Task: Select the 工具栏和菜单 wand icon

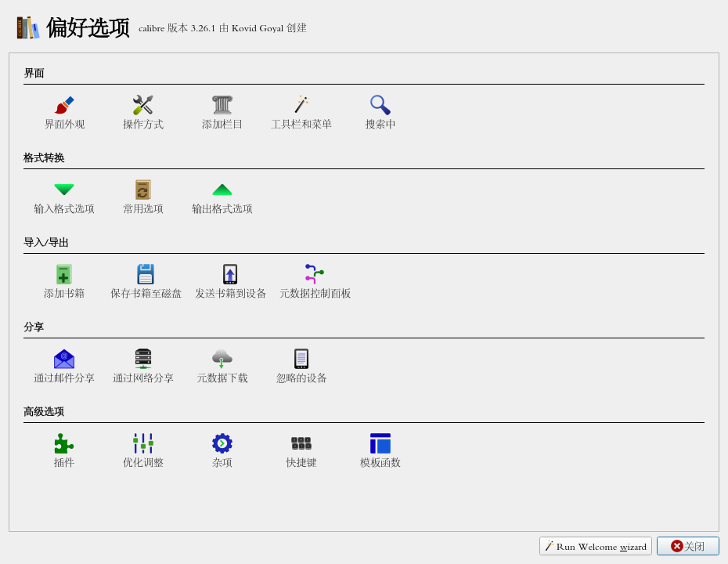Action: [x=301, y=105]
